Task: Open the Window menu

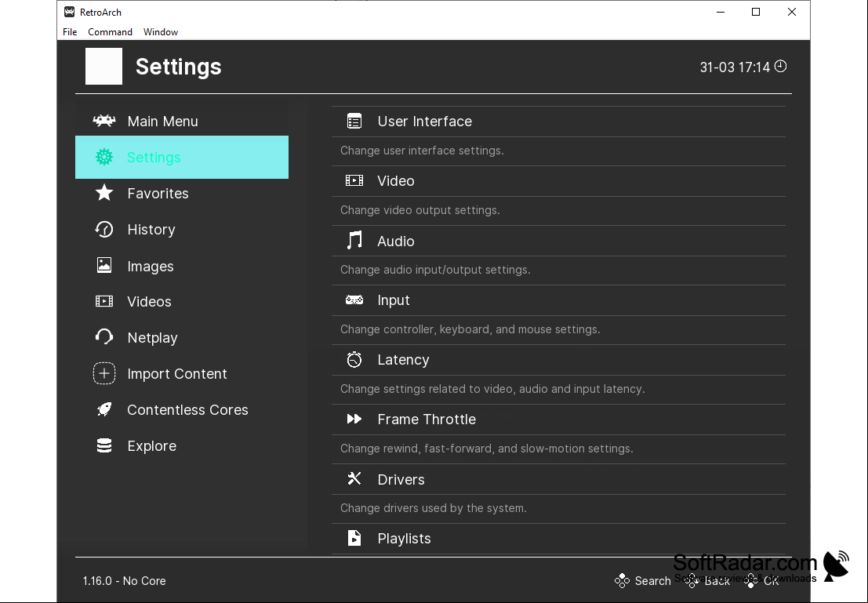Action: 161,31
